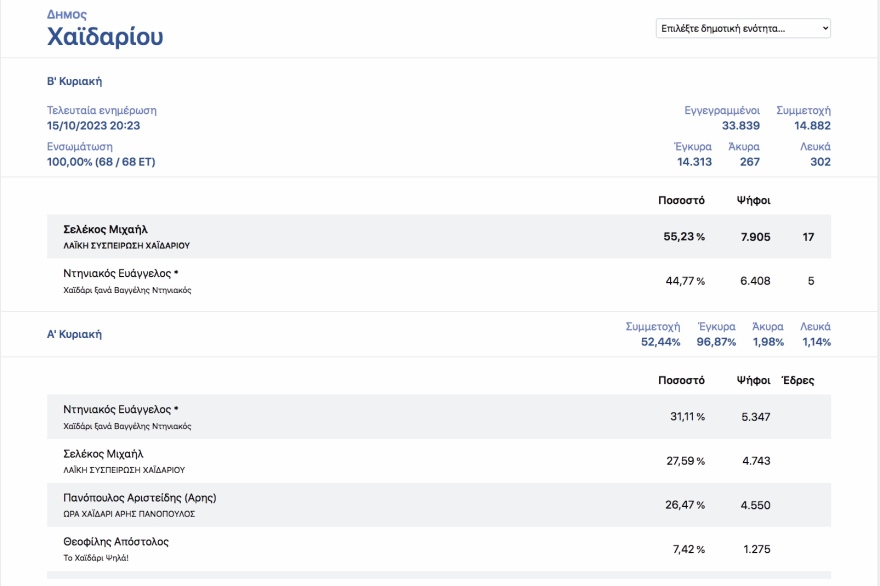The image size is (880, 586).
Task: Click the 55,23 % percentage for Σελέκος
Action: (x=685, y=237)
